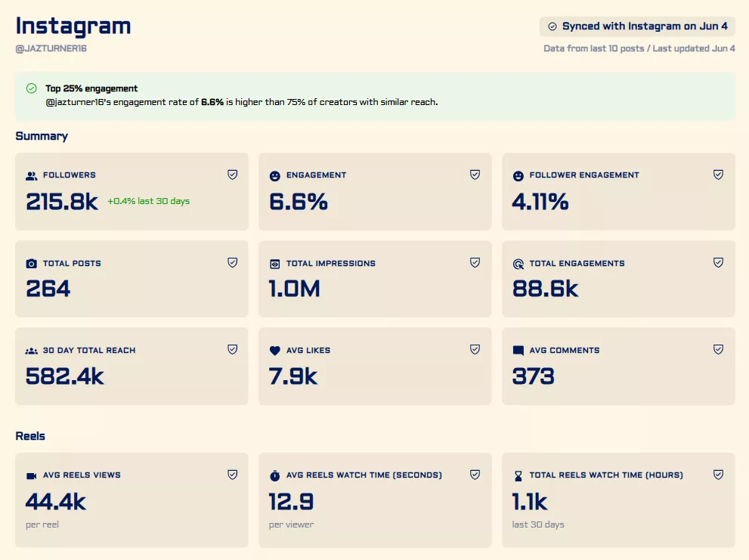749x560 pixels.
Task: Click the TOTAL IMPRESSIONS card label
Action: (331, 264)
